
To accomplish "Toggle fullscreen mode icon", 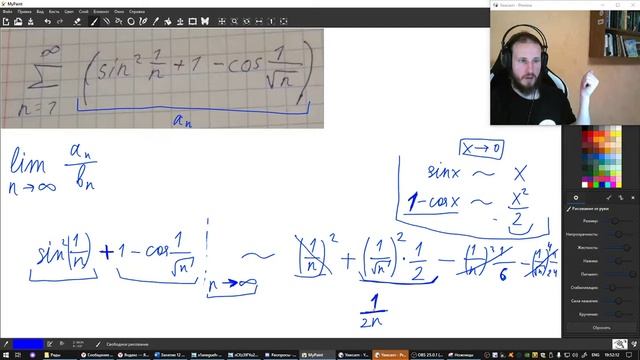I will pyautogui.click(x=284, y=21).
